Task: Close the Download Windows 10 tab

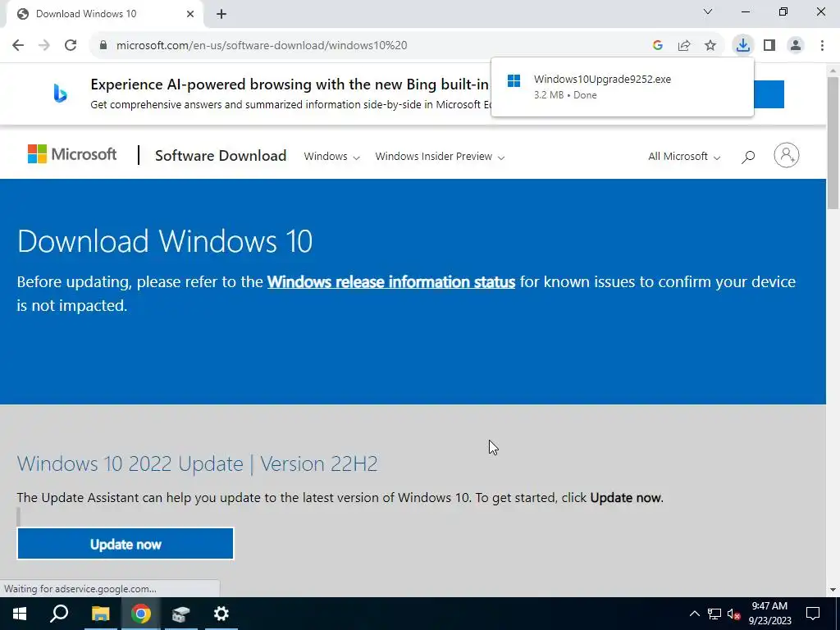Action: coord(190,14)
